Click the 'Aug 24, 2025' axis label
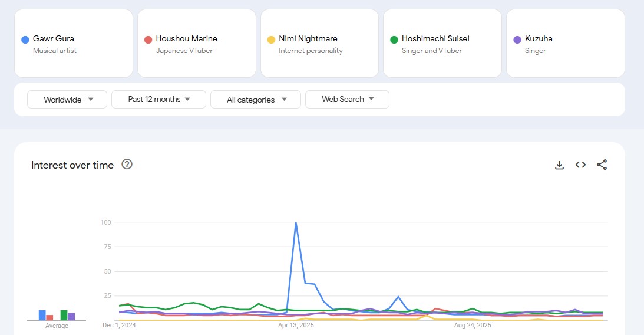Image resolution: width=644 pixels, height=335 pixels. tap(473, 325)
